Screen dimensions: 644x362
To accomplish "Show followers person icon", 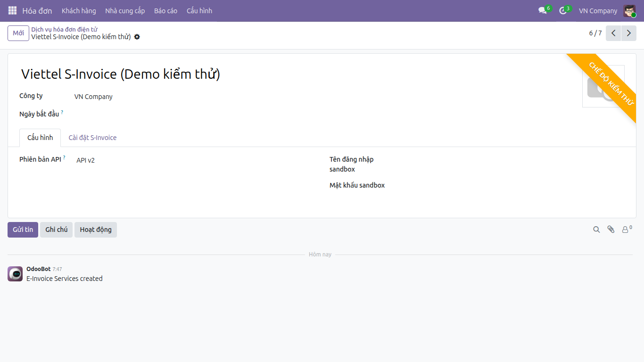I will click(x=627, y=230).
